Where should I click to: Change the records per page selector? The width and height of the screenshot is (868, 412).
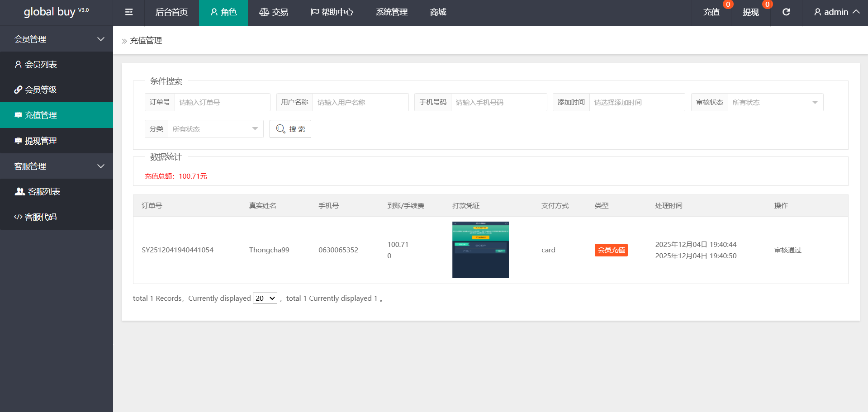tap(265, 298)
